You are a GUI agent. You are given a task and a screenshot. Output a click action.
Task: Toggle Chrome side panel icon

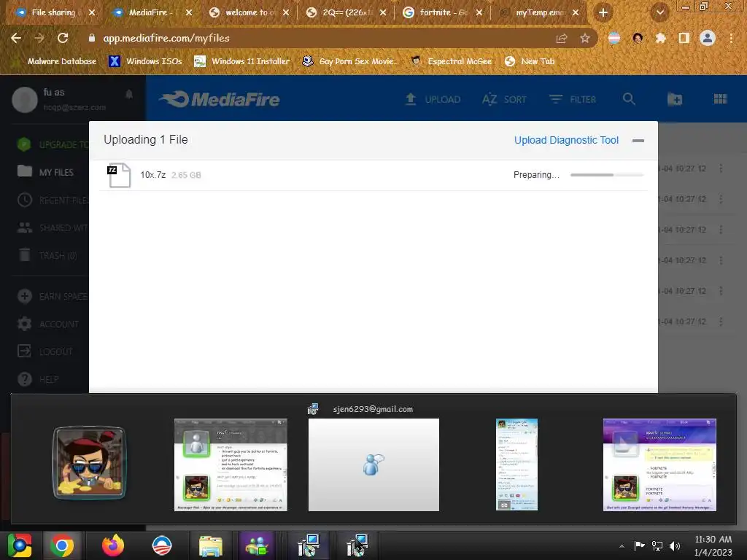coord(684,38)
